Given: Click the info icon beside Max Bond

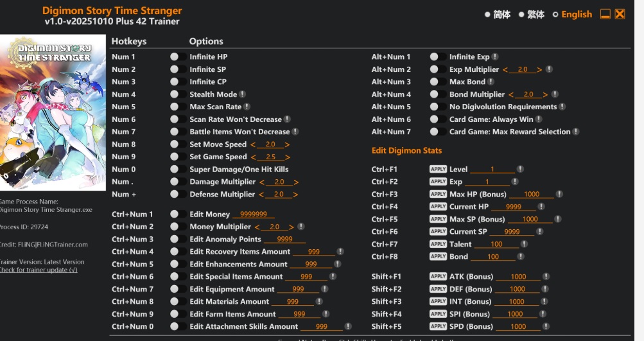Looking at the screenshot, I should click(491, 82).
